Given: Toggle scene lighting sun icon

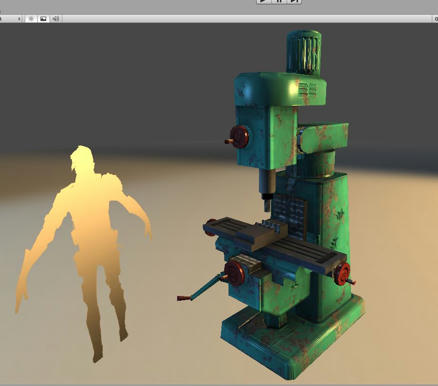Looking at the screenshot, I should tap(31, 19).
